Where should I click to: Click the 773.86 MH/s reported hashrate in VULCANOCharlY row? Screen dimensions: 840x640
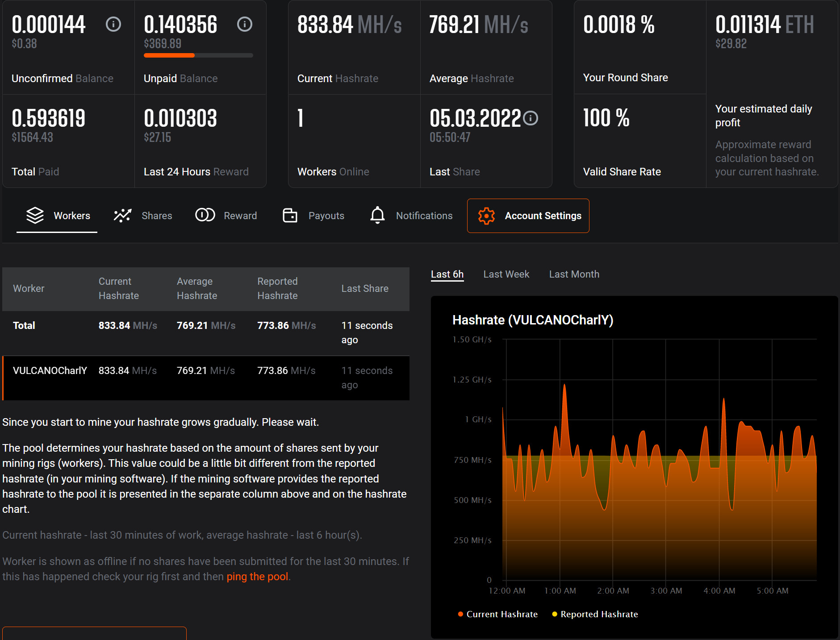(x=286, y=371)
